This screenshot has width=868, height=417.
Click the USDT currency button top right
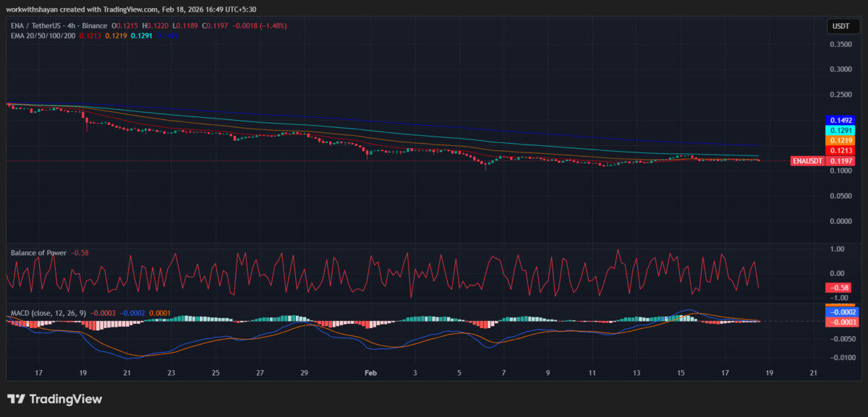[x=845, y=26]
